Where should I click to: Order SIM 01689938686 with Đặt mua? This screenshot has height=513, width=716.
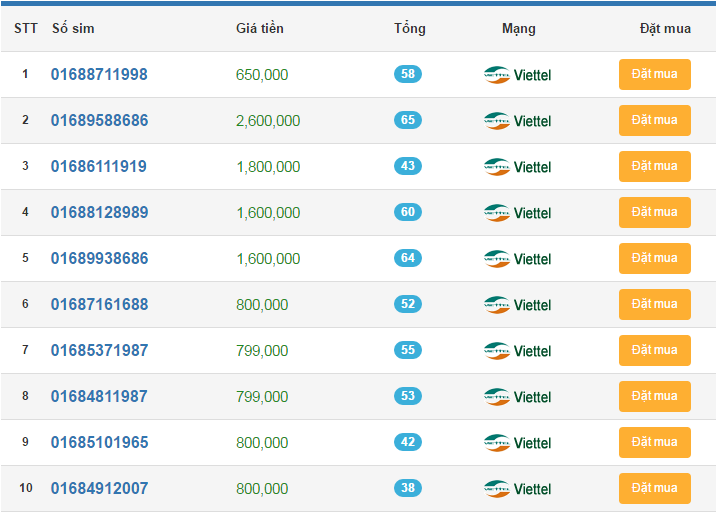pos(654,258)
